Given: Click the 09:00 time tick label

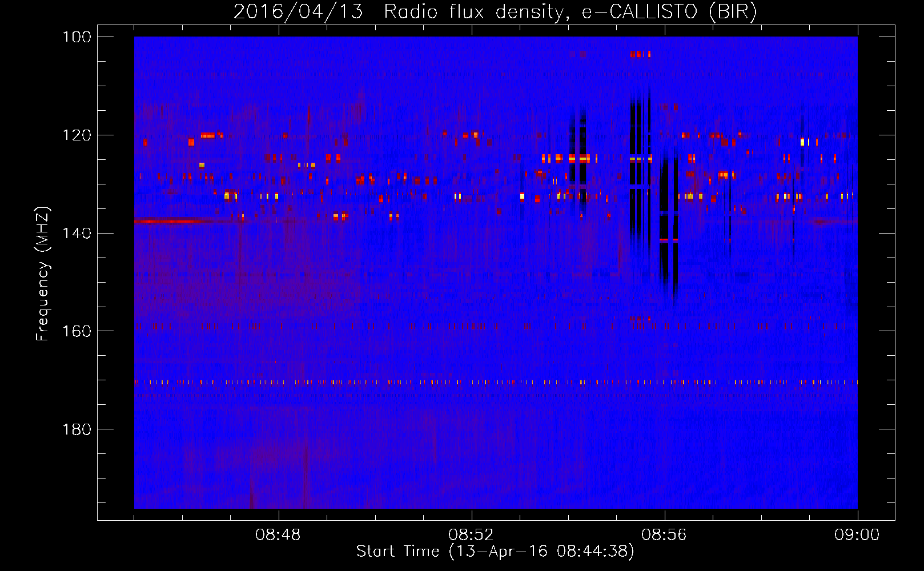Looking at the screenshot, I should [x=857, y=535].
